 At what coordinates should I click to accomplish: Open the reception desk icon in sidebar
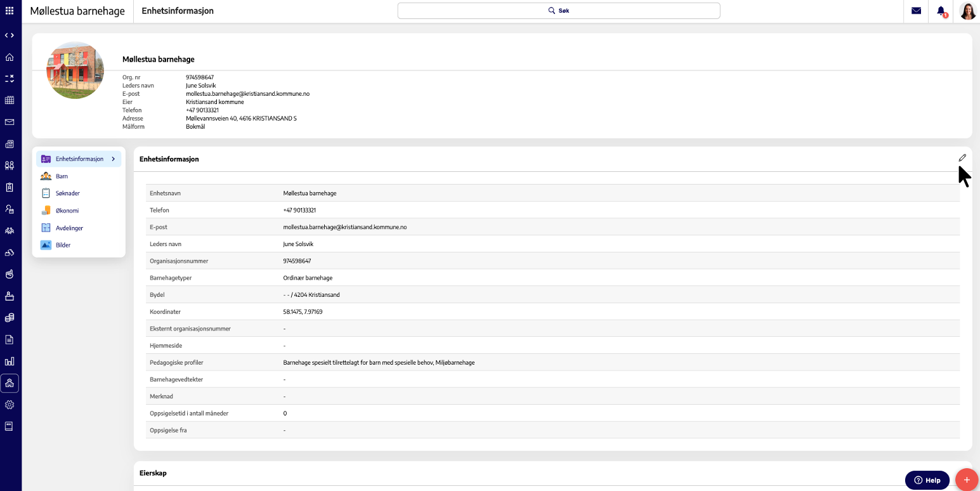tap(10, 296)
